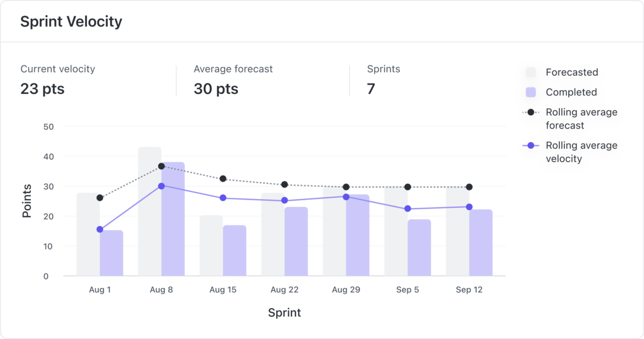The height and width of the screenshot is (339, 644).
Task: Click the Completed legend label
Action: click(x=571, y=92)
